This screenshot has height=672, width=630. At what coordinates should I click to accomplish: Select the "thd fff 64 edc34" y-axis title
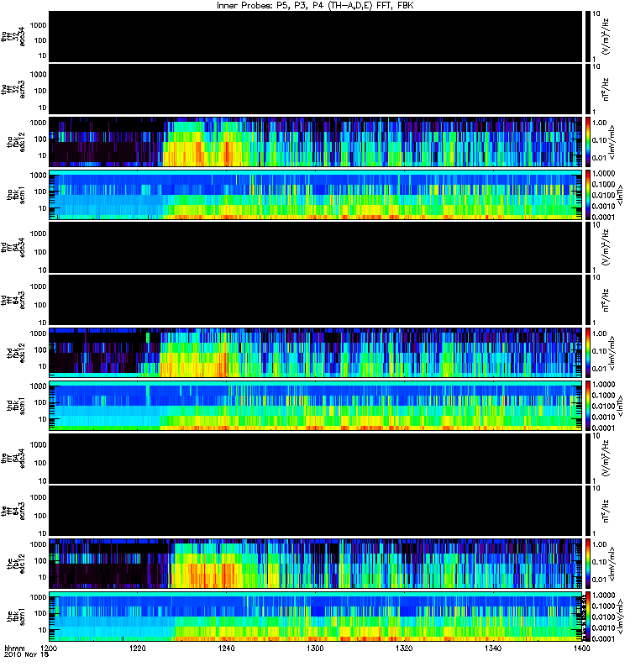(13, 248)
